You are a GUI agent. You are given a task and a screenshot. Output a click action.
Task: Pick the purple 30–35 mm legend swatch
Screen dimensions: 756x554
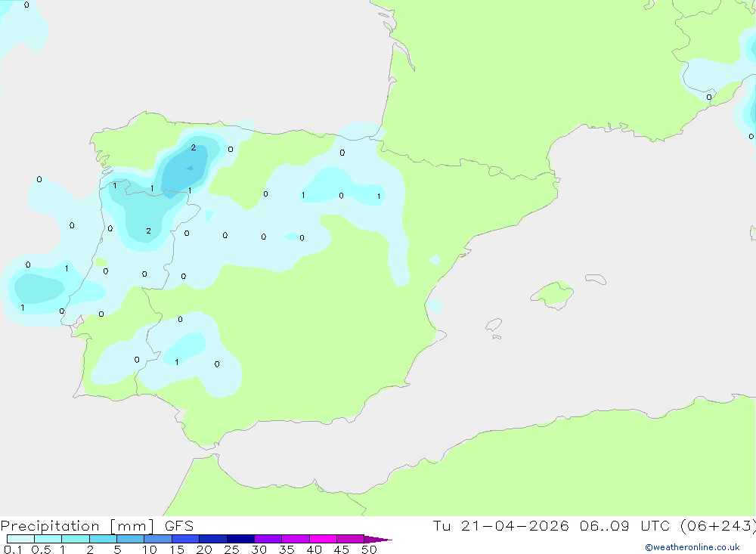(268, 539)
